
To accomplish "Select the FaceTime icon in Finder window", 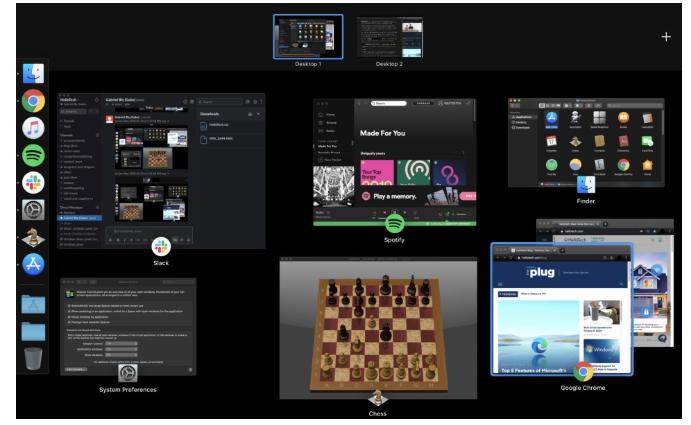I will pos(647,142).
